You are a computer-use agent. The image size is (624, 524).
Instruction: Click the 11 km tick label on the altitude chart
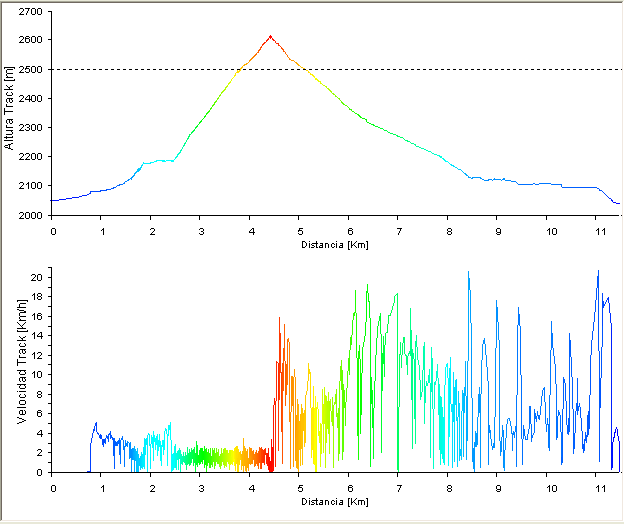pos(601,232)
